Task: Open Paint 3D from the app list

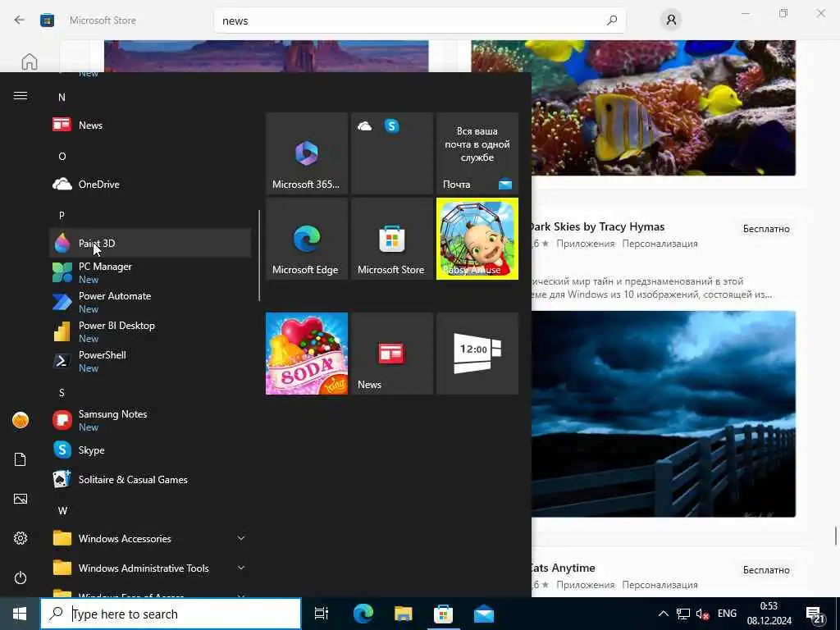Action: pos(150,243)
